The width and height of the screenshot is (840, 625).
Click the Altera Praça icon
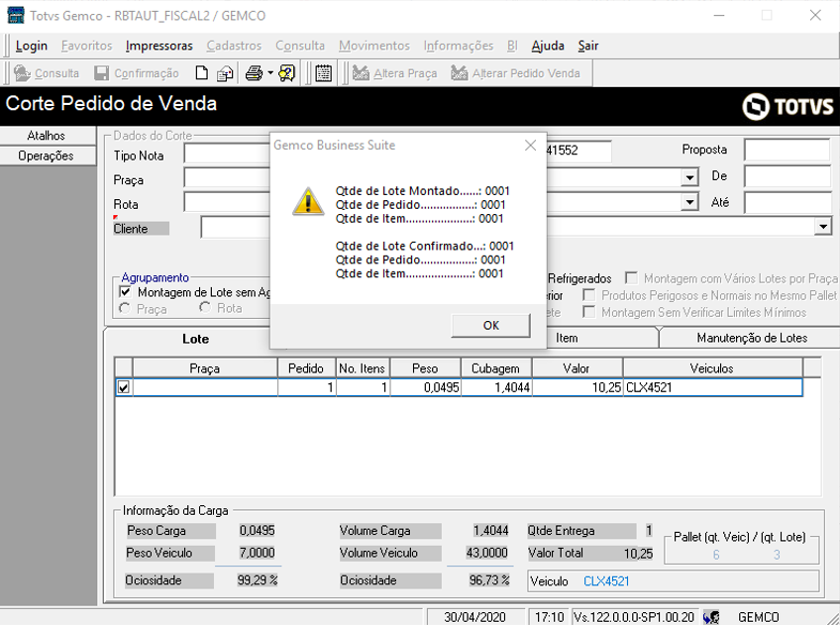click(x=361, y=73)
